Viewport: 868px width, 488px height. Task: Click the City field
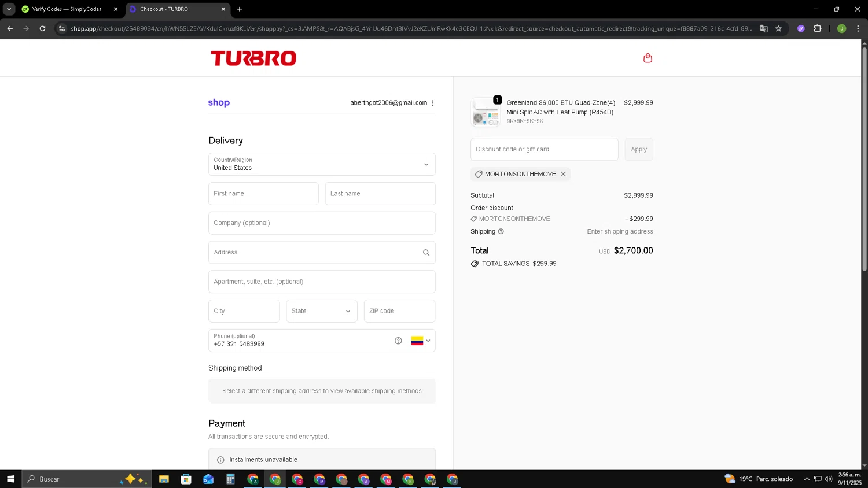tap(244, 311)
